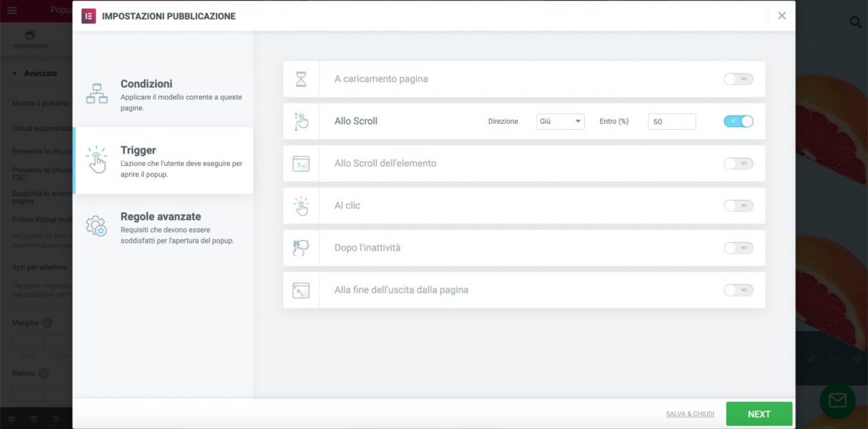The width and height of the screenshot is (868, 429).
Task: Turn on the Al clic toggle
Action: (738, 206)
